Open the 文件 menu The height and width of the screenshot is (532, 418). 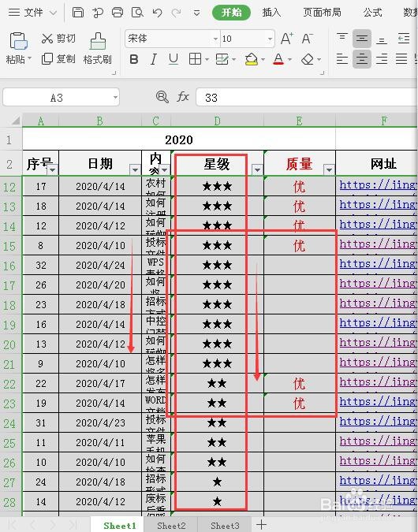point(32,13)
